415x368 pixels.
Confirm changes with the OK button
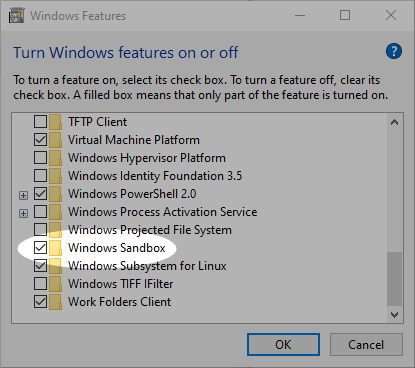(x=283, y=345)
